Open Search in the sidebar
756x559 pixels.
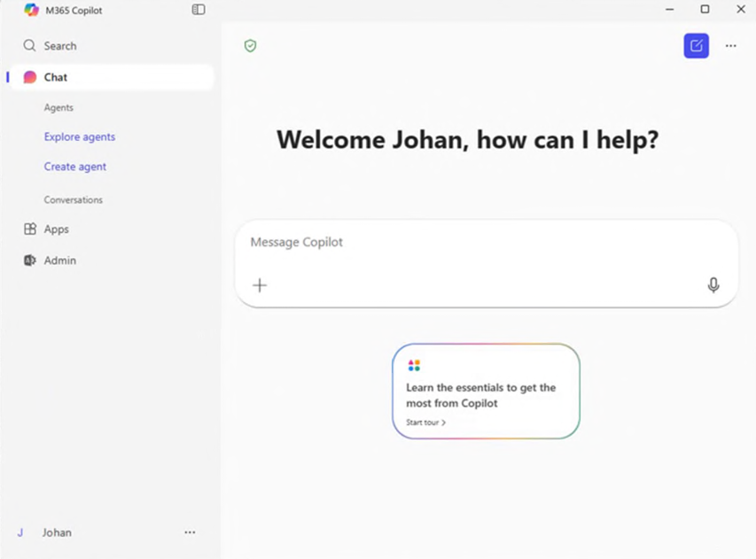[x=51, y=46]
